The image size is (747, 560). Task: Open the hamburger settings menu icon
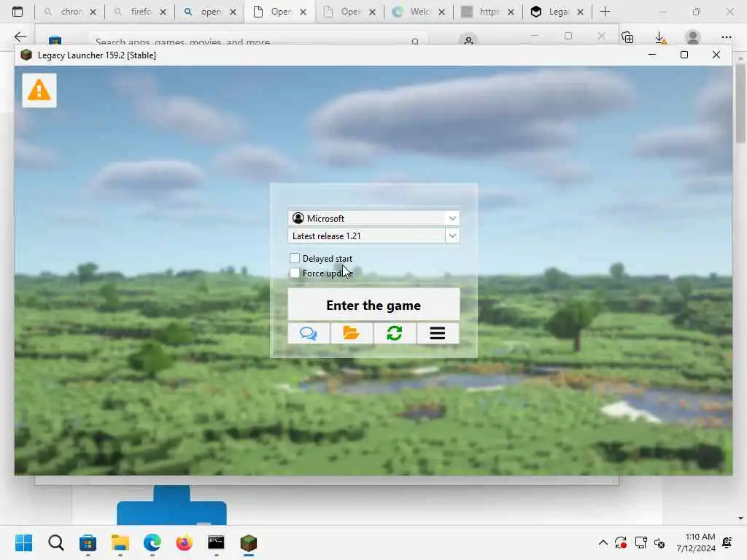click(438, 332)
